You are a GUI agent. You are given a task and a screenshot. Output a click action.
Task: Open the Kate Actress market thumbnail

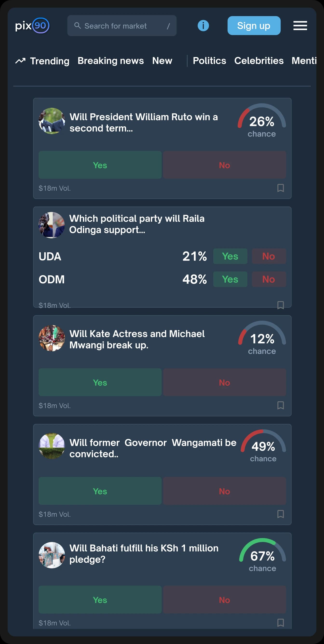click(52, 338)
